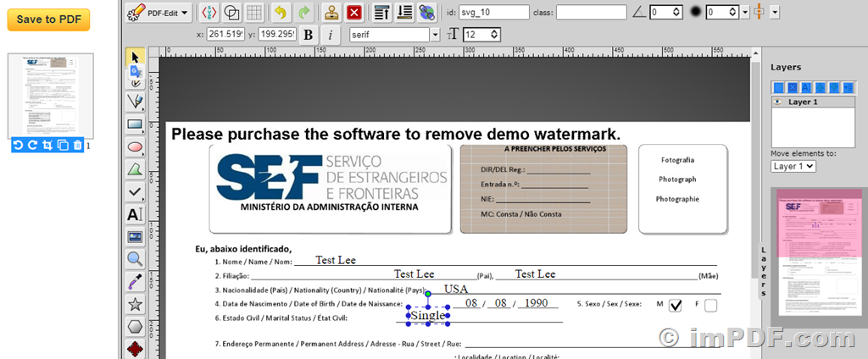Click the x coordinate input field
This screenshot has width=868, height=359.
coord(225,35)
